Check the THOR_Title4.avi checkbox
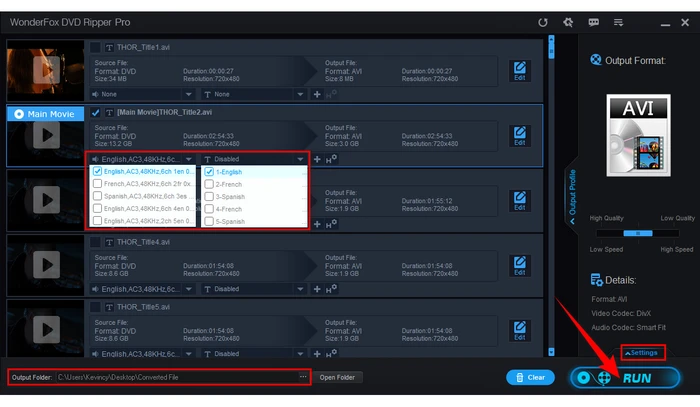 95,242
